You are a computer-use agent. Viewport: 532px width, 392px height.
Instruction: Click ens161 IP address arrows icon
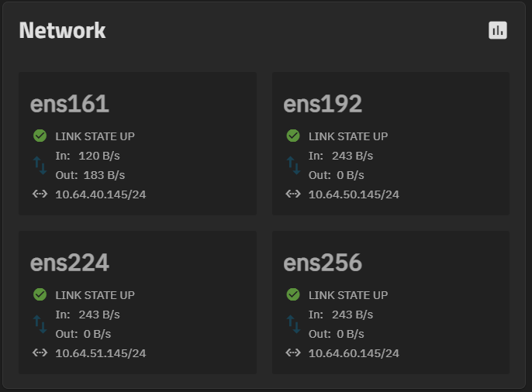point(40,194)
